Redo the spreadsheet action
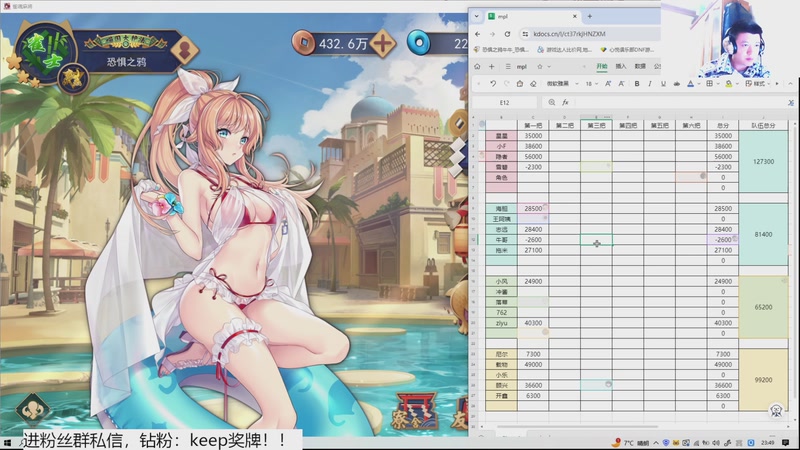 coord(506,84)
